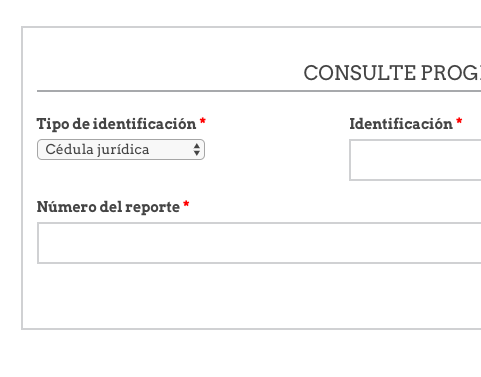Image resolution: width=481 pixels, height=377 pixels.
Task: Click the up-down arrows on the Cédula jurídica selector
Action: [197, 149]
